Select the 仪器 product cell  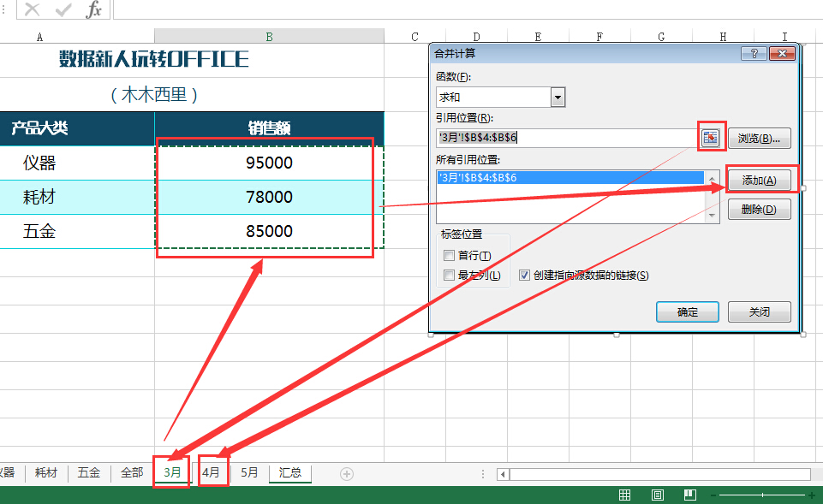(77, 163)
